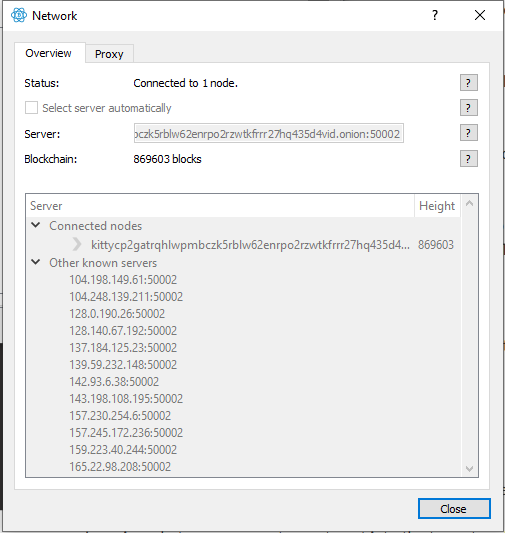
Task: Collapse the Connected nodes group
Action: coord(36,225)
